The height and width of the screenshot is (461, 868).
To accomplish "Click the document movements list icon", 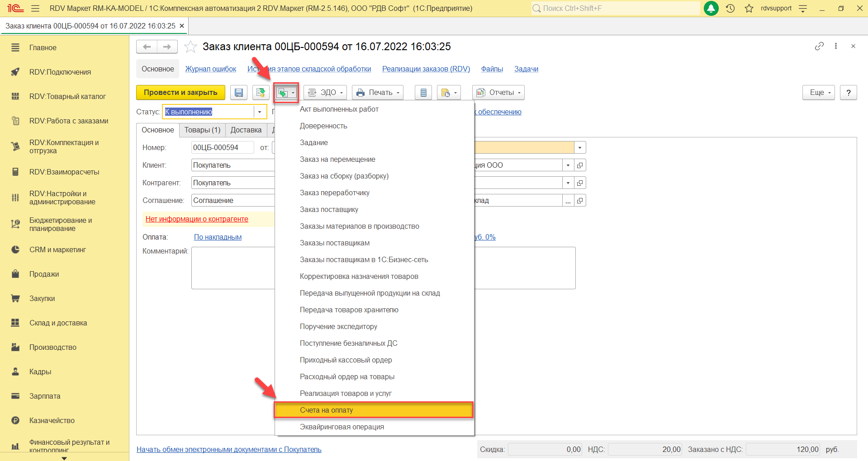I will (423, 93).
